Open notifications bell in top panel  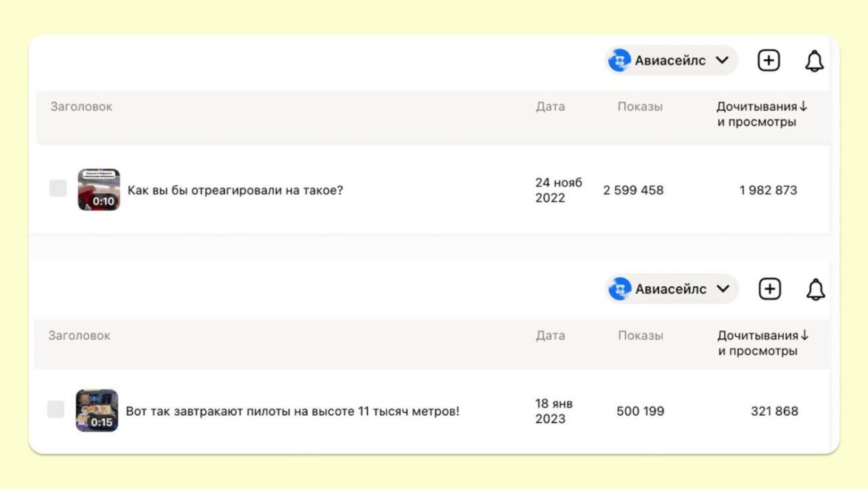[814, 61]
